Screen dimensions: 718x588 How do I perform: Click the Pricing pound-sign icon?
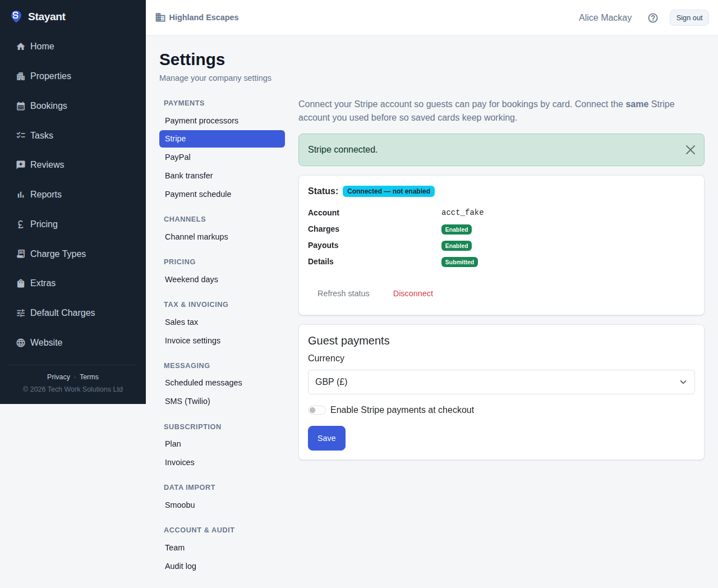[x=21, y=224]
